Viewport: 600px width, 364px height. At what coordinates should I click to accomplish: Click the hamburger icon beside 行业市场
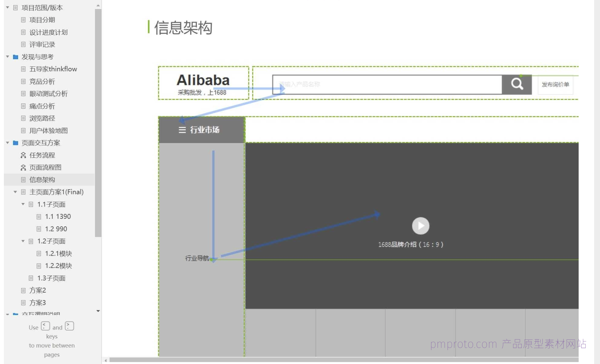coord(182,130)
